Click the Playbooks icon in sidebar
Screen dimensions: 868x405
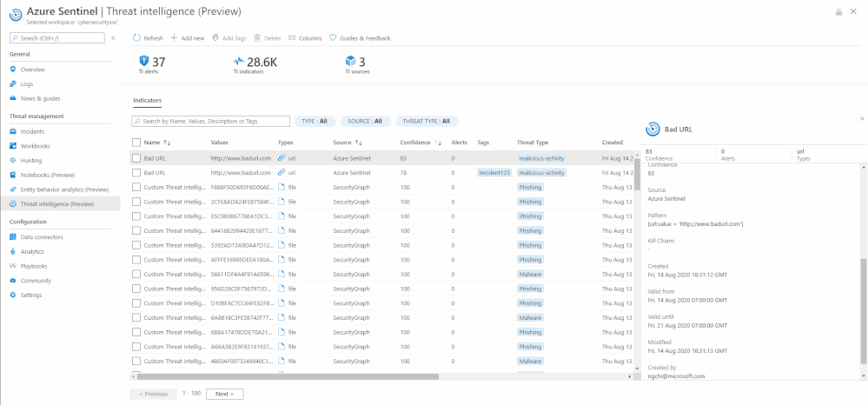click(13, 265)
